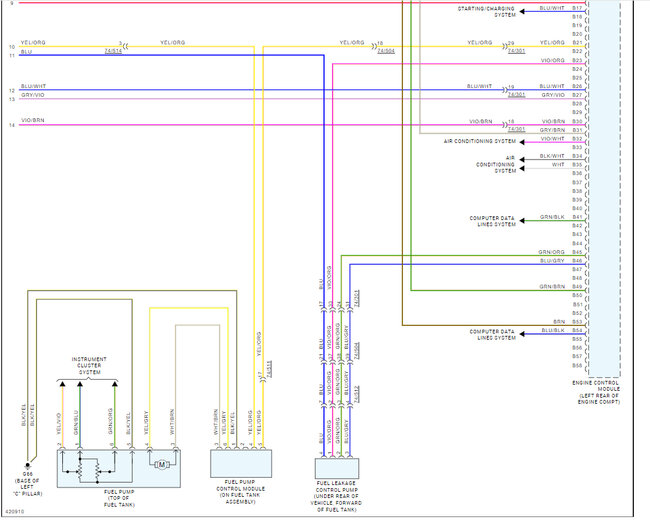Click pin label 'B23' on the ECM

click(577, 61)
